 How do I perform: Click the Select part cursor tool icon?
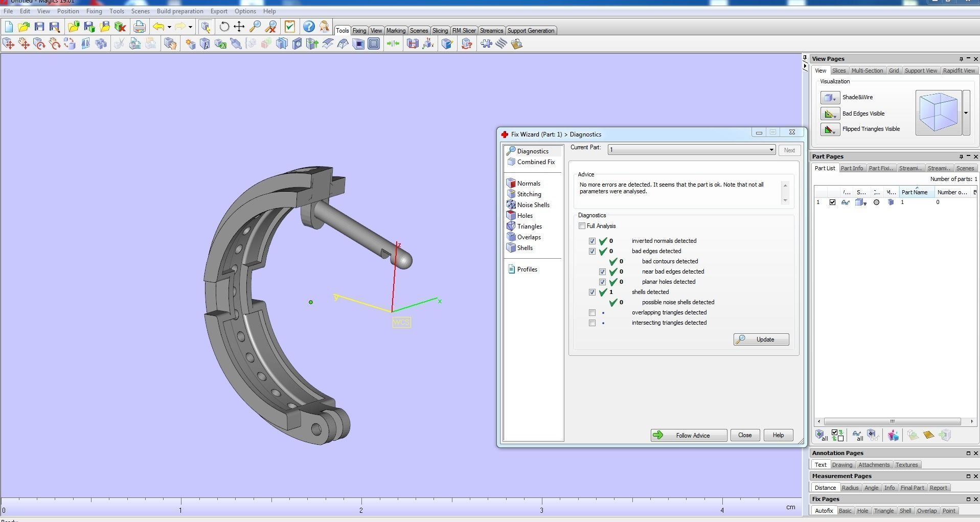[206, 27]
